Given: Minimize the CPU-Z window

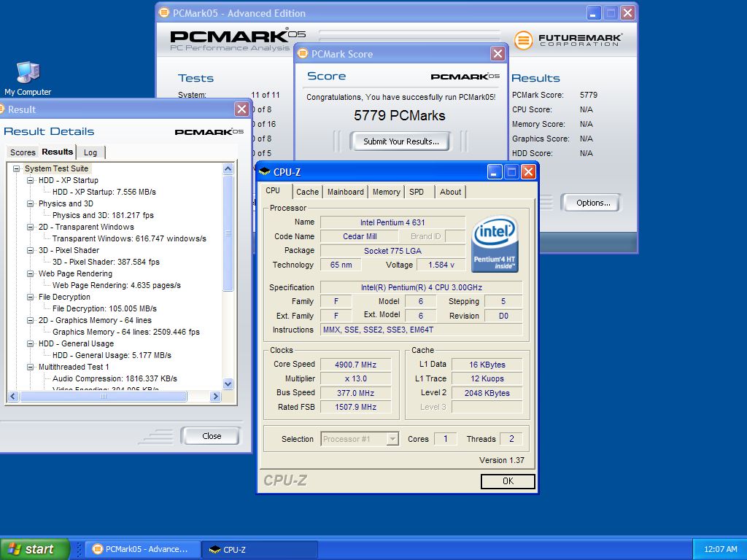Looking at the screenshot, I should 495,172.
